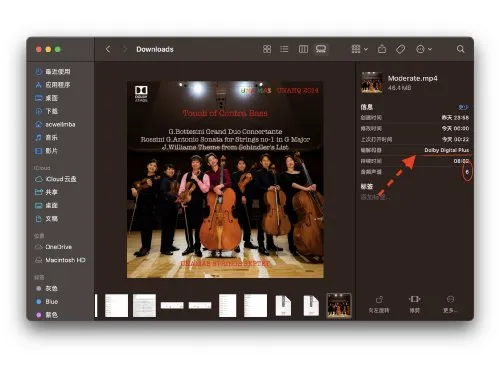The height and width of the screenshot is (375, 500).
Task: Click the 昨天 23:56 creation time
Action: (x=455, y=118)
